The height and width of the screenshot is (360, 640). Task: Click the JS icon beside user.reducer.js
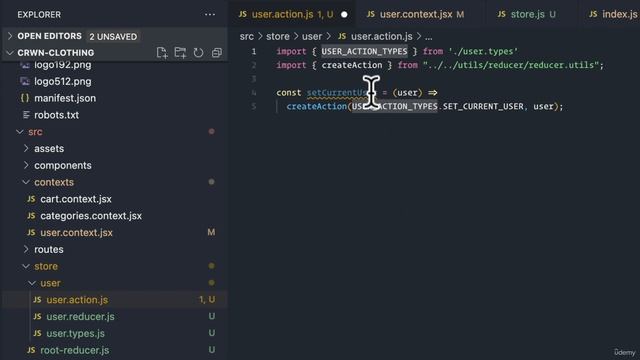[37, 316]
